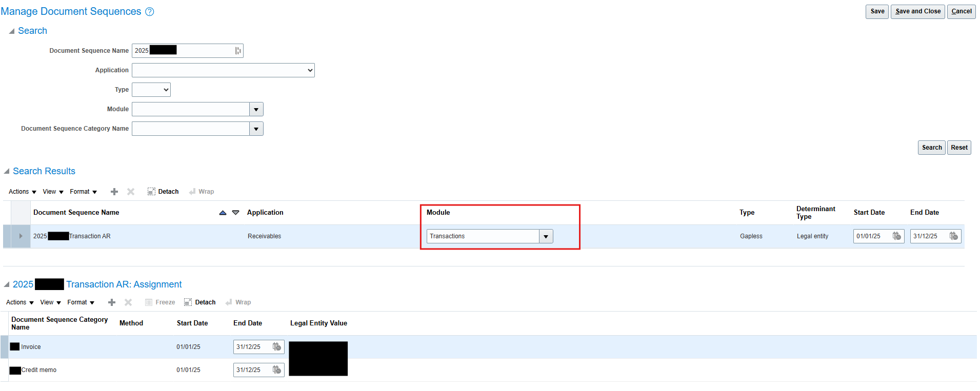Image resolution: width=980 pixels, height=391 pixels.
Task: Sort Document Sequence Name ascending
Action: click(223, 213)
